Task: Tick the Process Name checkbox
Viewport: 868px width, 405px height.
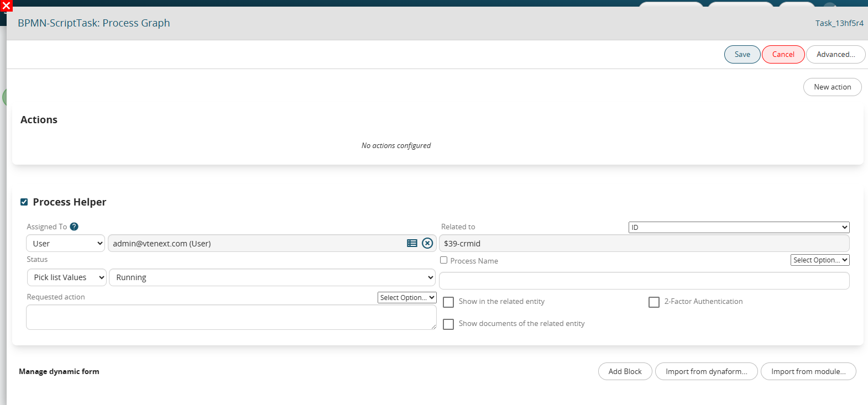Action: pos(443,260)
